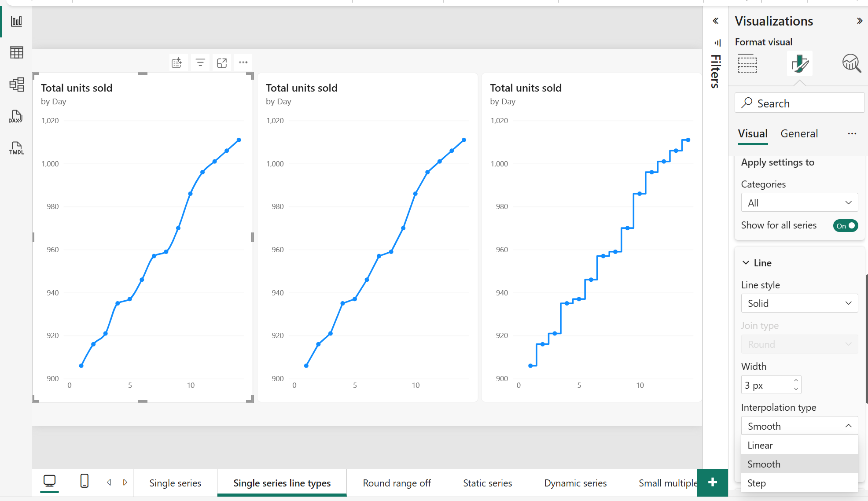868x501 pixels.
Task: Collapse the Line settings section
Action: pos(745,262)
